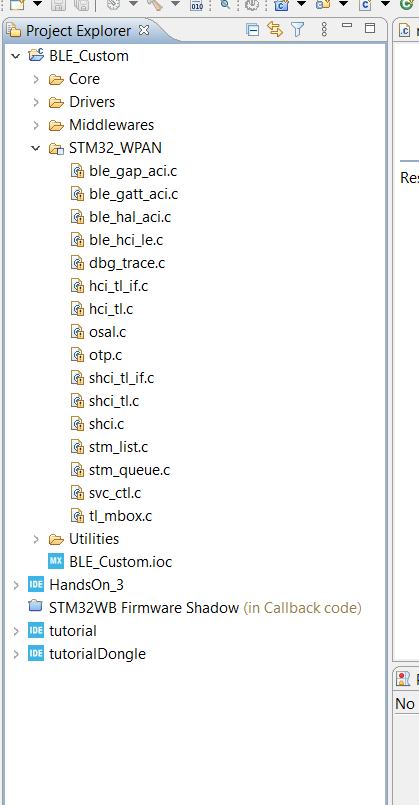Expand the Drivers folder

point(36,102)
